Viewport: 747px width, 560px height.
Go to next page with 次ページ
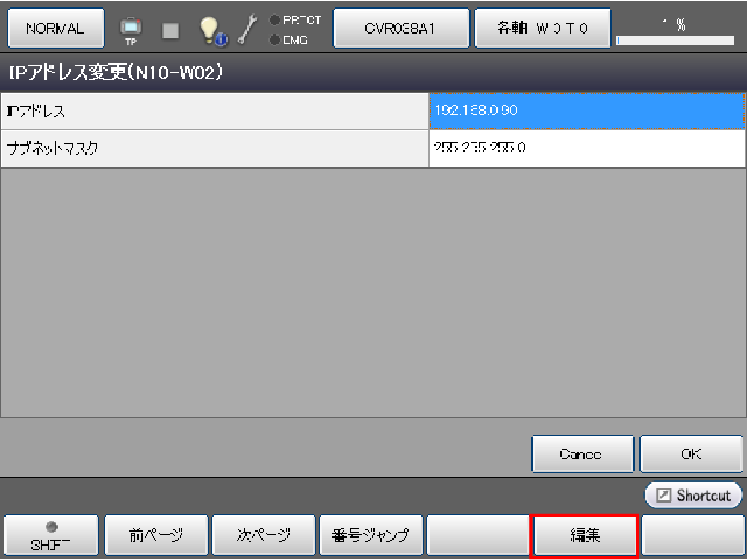coord(263,535)
